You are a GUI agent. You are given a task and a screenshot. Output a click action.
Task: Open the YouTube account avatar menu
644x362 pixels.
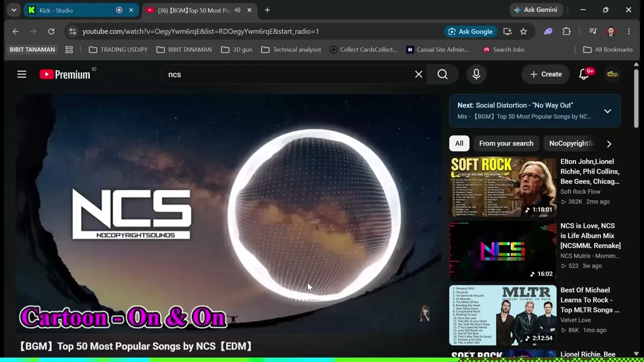click(612, 74)
